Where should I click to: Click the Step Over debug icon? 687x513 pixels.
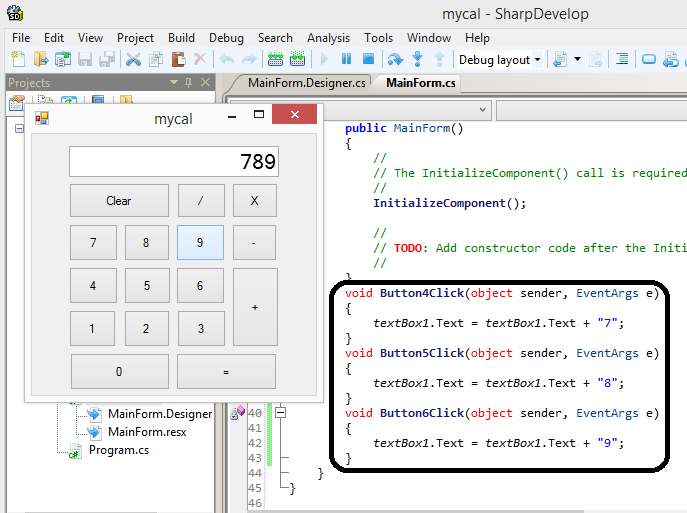395,60
